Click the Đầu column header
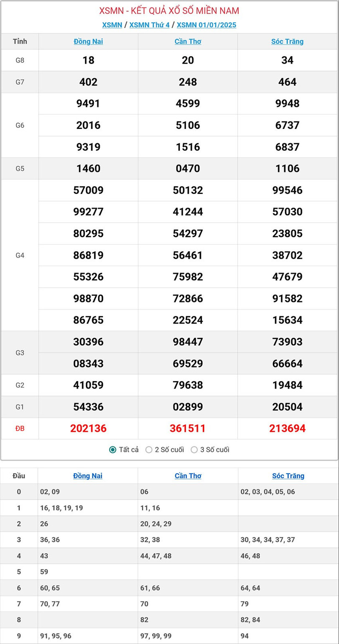 click(19, 476)
